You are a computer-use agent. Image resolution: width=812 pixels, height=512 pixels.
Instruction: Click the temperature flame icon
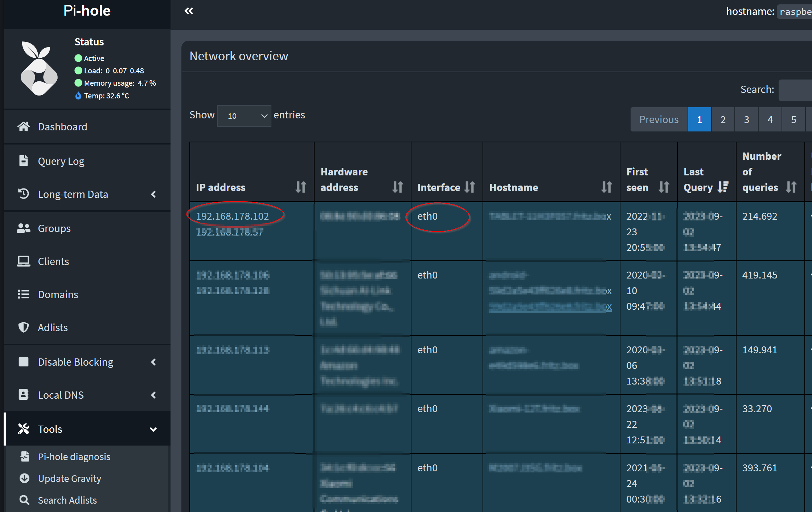click(78, 96)
